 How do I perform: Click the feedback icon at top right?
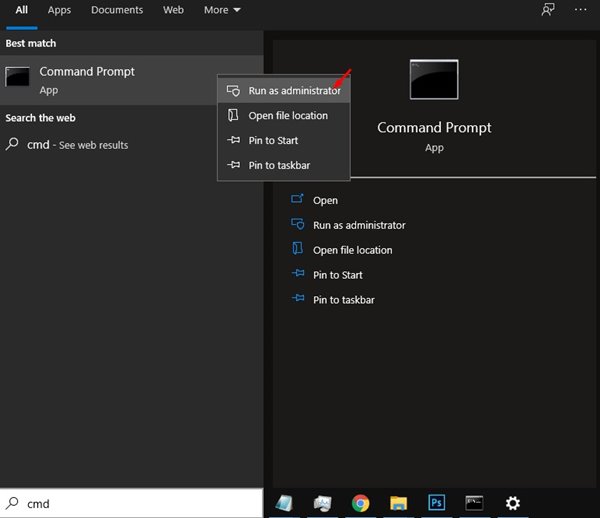coord(547,10)
